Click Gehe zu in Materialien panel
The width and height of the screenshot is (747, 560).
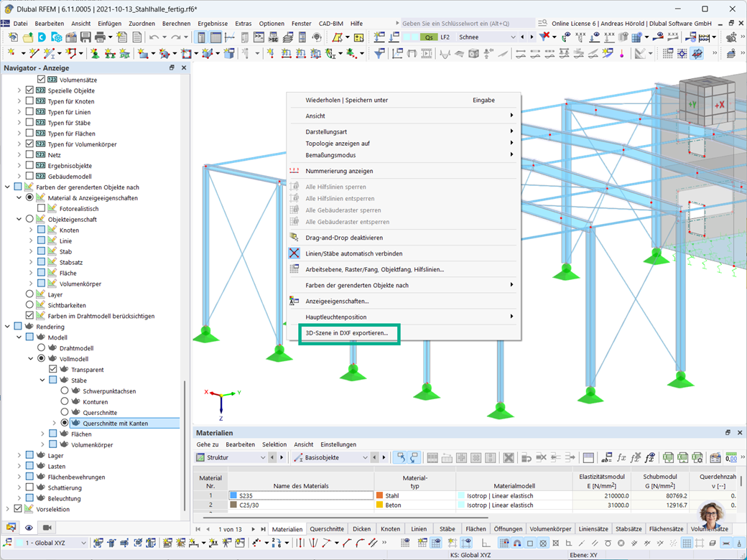click(208, 444)
